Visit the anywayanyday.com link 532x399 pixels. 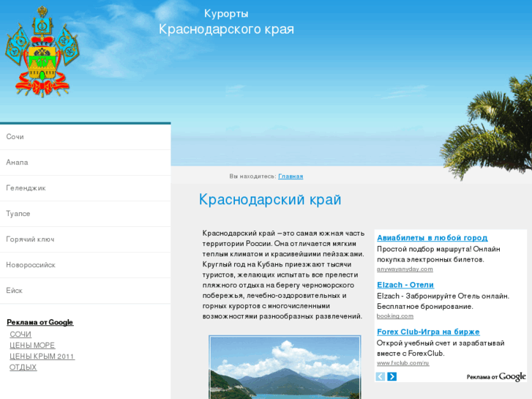[x=405, y=269]
